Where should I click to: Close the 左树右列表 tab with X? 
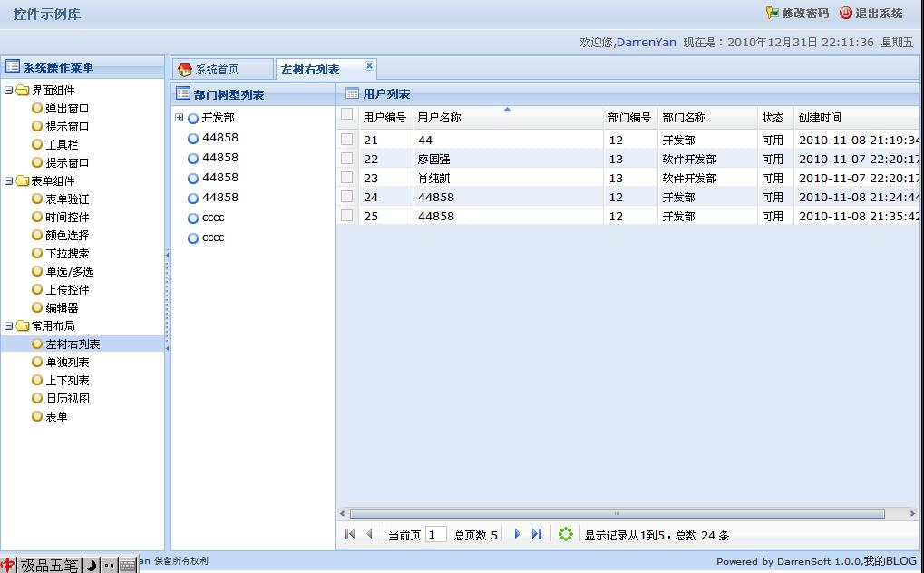(x=369, y=65)
